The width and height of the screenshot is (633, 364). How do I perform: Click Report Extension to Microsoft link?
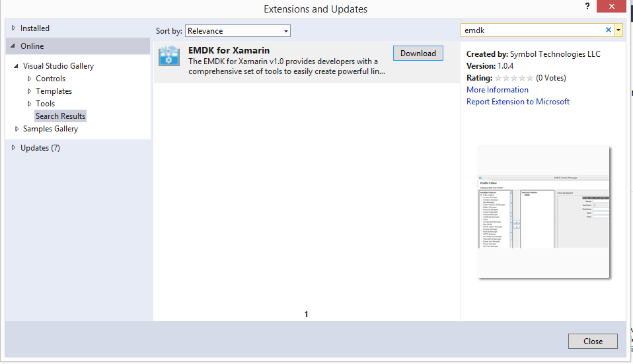(518, 102)
